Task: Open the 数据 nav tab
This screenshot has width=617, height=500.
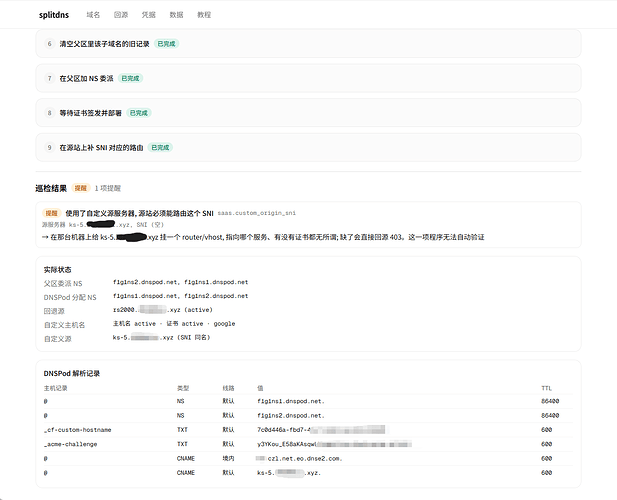Action: pos(176,15)
